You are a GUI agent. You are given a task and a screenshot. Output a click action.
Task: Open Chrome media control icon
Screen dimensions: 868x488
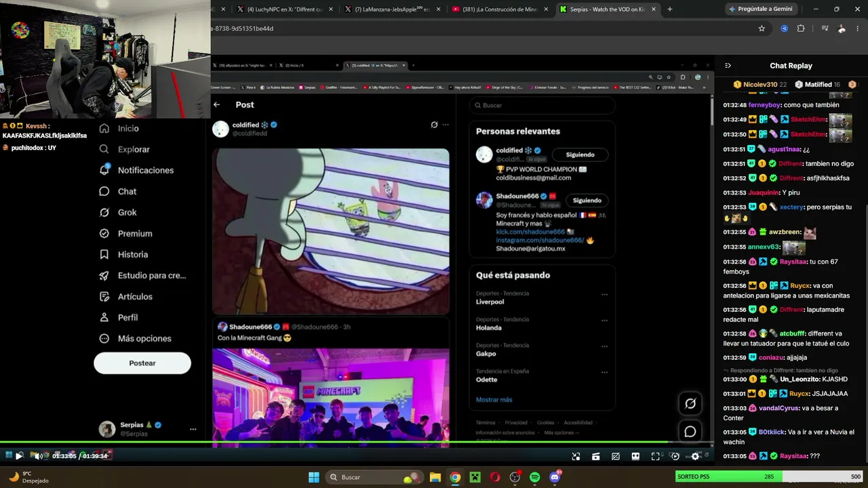click(x=825, y=28)
